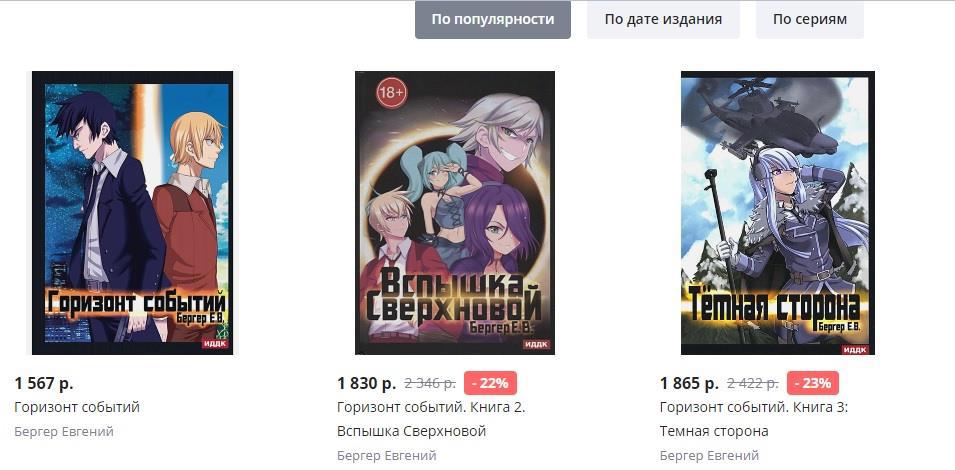Open author Бергер Евгений under second book
This screenshot has width=955, height=470.
(x=387, y=455)
